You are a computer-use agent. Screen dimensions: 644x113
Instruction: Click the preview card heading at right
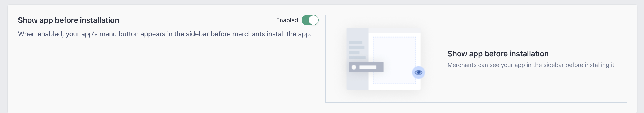click(498, 54)
